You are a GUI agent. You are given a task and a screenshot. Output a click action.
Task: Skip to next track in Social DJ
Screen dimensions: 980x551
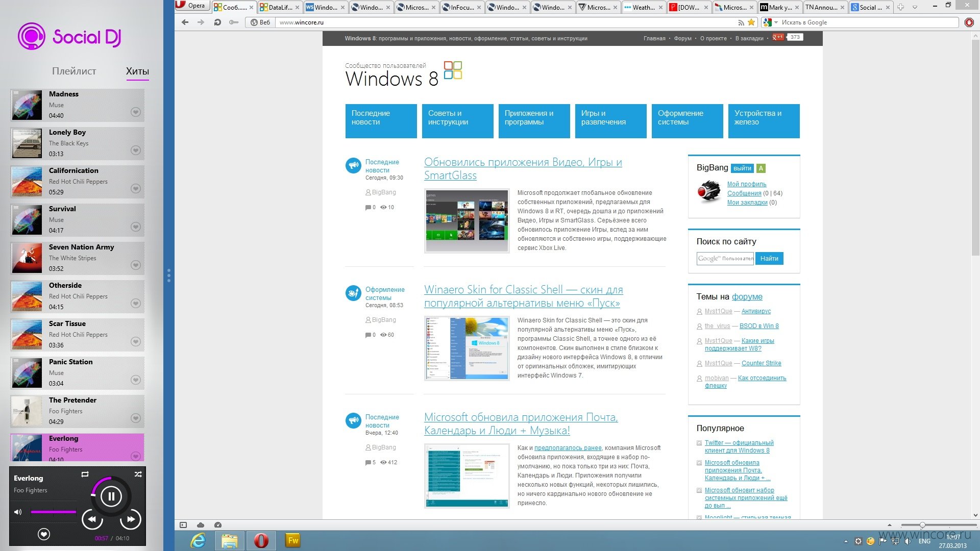point(130,519)
